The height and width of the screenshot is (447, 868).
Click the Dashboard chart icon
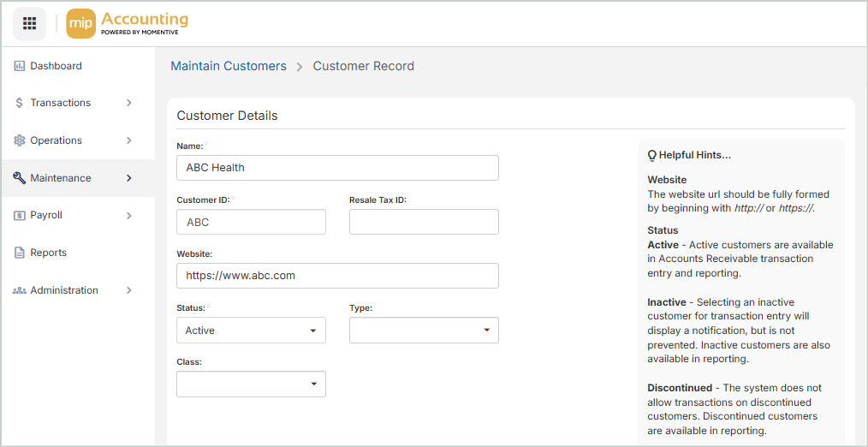point(20,66)
